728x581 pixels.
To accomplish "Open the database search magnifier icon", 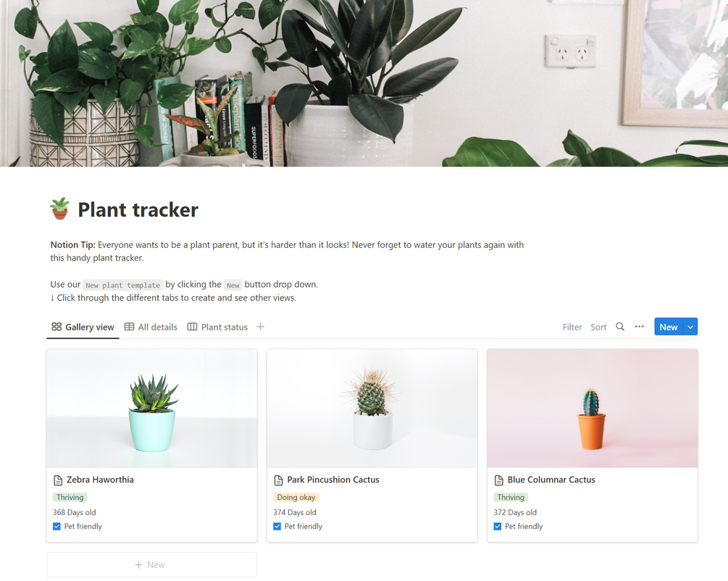I will pos(620,327).
